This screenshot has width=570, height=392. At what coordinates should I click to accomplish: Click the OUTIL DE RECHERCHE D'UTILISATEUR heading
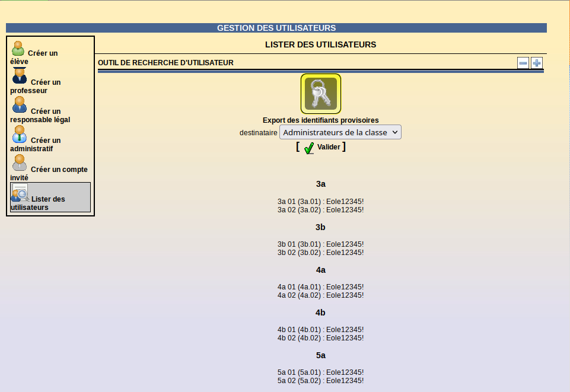(165, 63)
